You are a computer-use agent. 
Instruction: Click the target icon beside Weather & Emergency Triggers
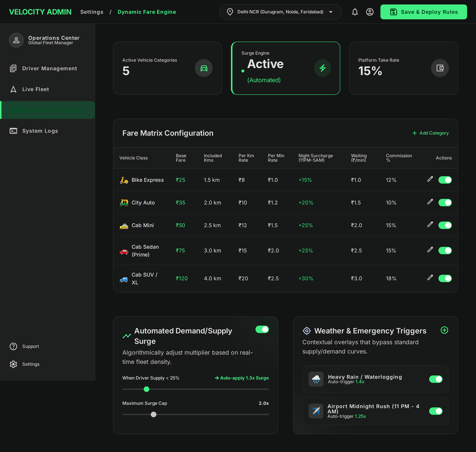coord(307,331)
